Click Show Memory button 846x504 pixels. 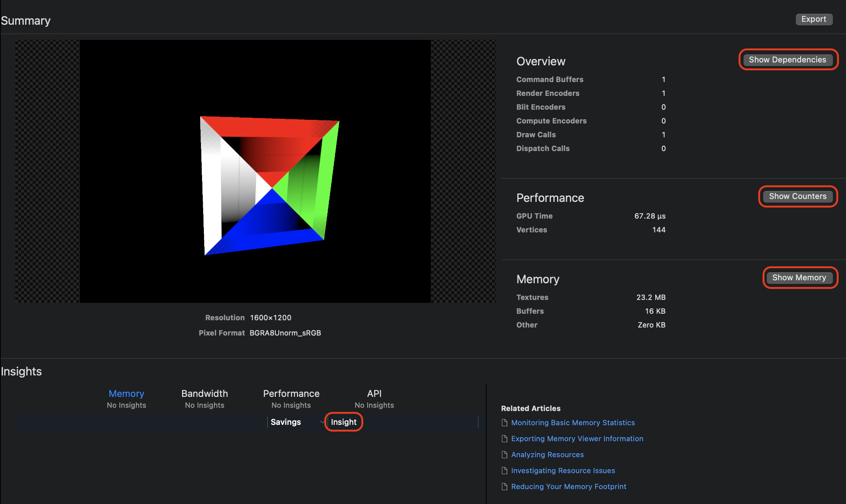pos(799,277)
